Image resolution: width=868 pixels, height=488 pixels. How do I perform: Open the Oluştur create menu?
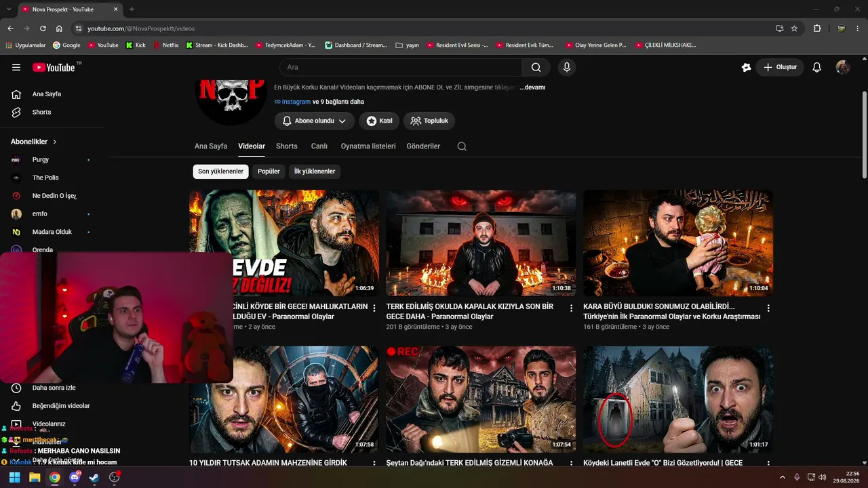(780, 67)
